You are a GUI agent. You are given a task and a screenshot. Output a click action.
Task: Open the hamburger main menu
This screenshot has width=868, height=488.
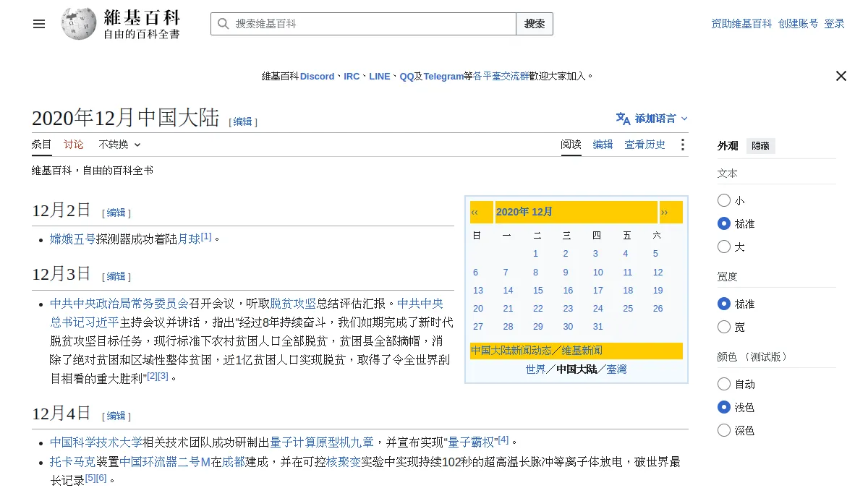tap(39, 24)
